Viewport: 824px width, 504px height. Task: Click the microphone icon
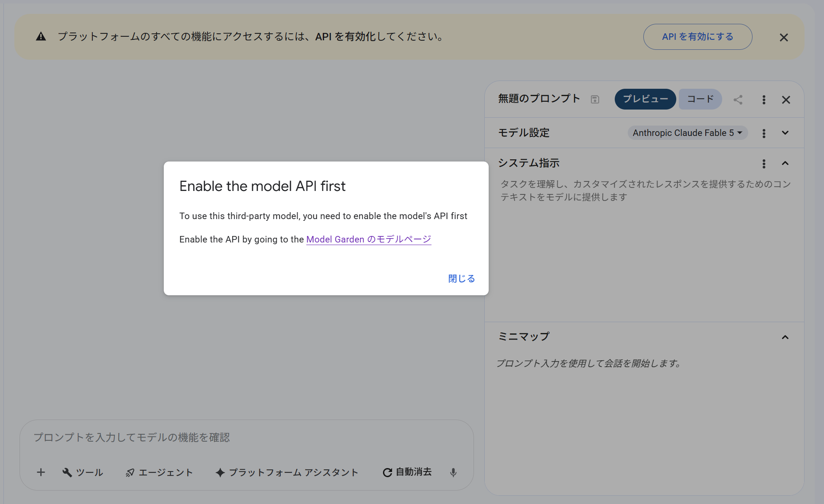pos(453,472)
